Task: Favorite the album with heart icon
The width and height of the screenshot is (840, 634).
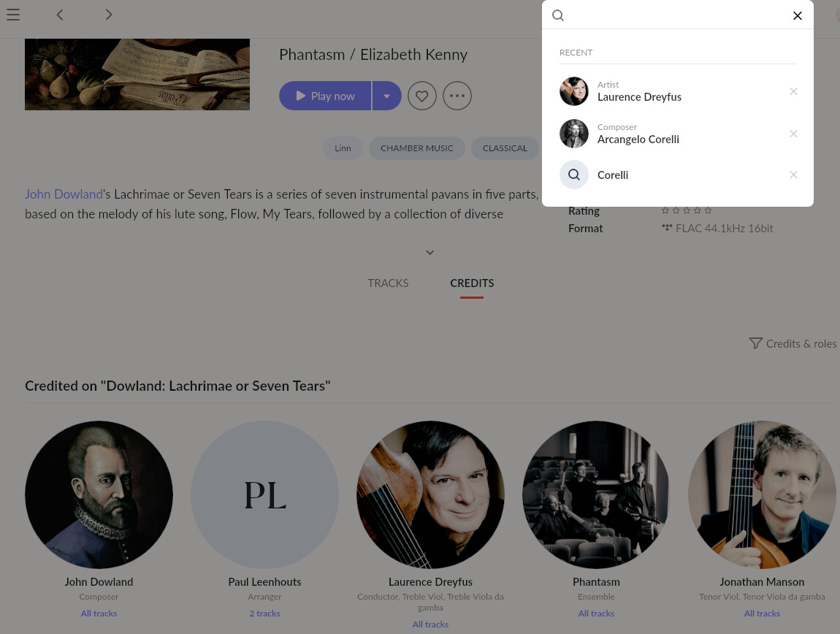Action: [421, 96]
